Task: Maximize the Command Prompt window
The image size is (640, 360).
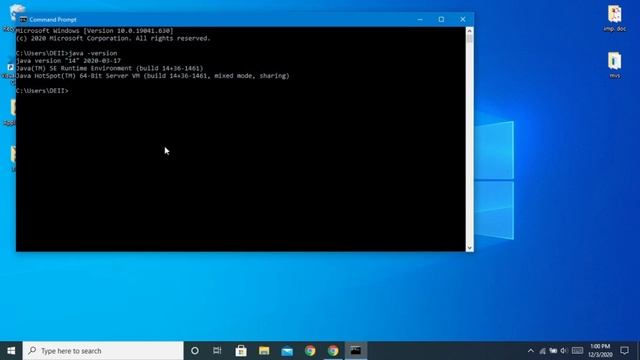Action: pos(441,19)
